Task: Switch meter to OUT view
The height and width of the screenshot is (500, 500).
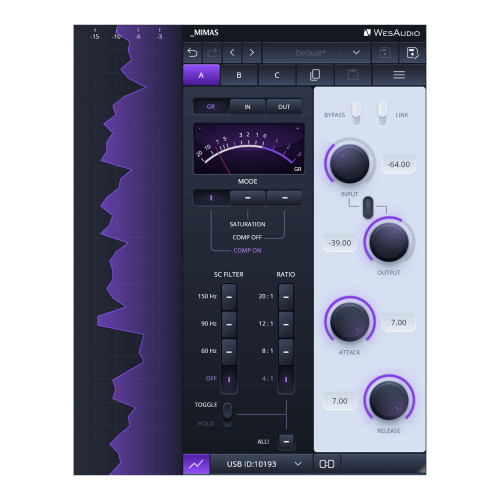Action: point(284,107)
